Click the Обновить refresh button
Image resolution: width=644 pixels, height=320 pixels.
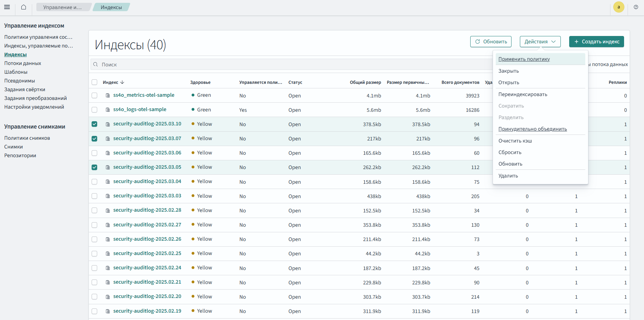tap(491, 42)
